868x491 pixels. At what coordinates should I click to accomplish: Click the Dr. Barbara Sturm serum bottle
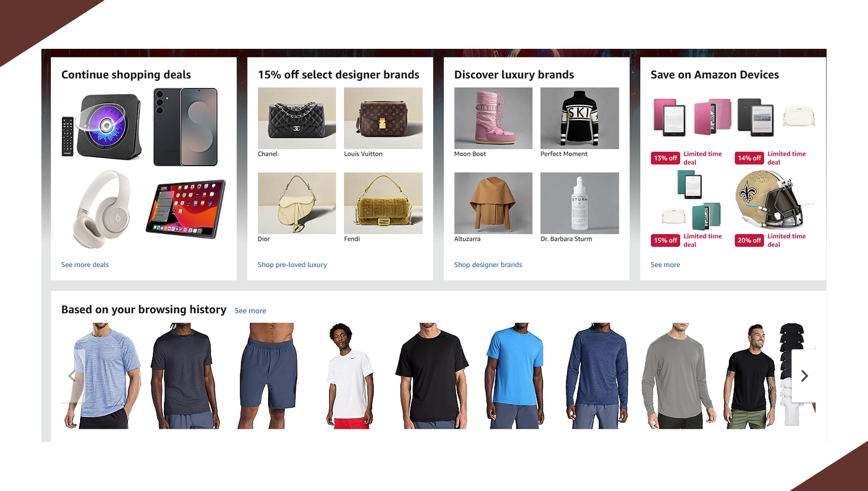(579, 203)
